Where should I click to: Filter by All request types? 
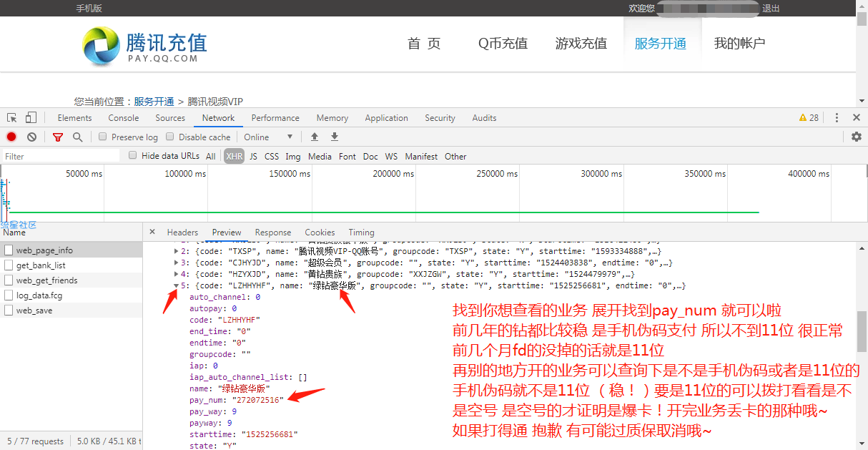[x=211, y=156]
